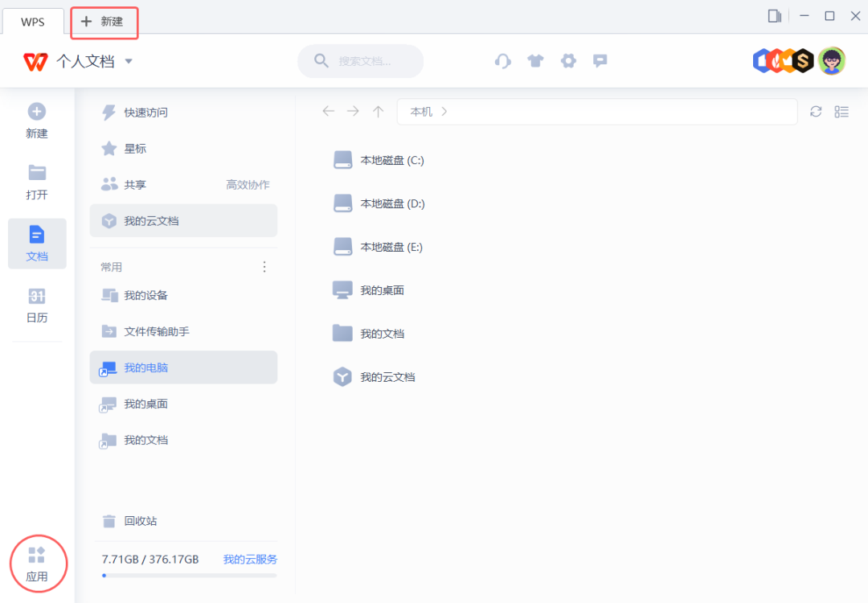Click the cloud storage usage progress bar
This screenshot has width=868, height=603.
(189, 576)
